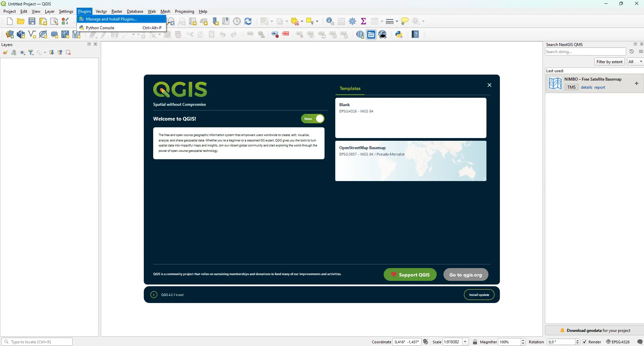This screenshot has width=644, height=346.
Task: Click the Collapse All layers icon
Action: point(60,52)
